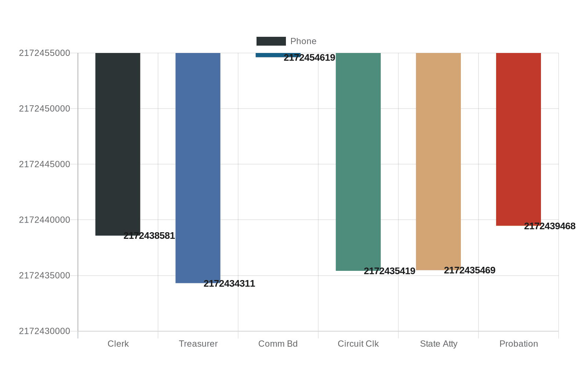Viewport: 588px width, 368px height.
Task: Select the Comm Bd axis label
Action: click(278, 344)
